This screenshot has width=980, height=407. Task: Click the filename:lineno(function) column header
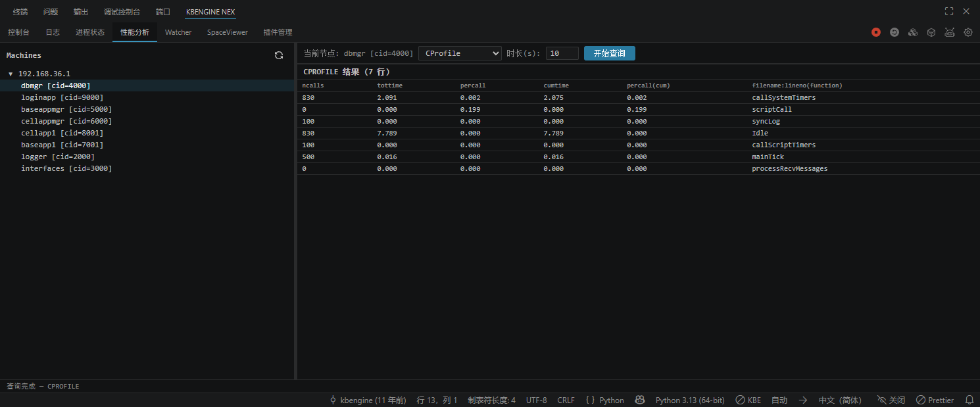pyautogui.click(x=797, y=85)
